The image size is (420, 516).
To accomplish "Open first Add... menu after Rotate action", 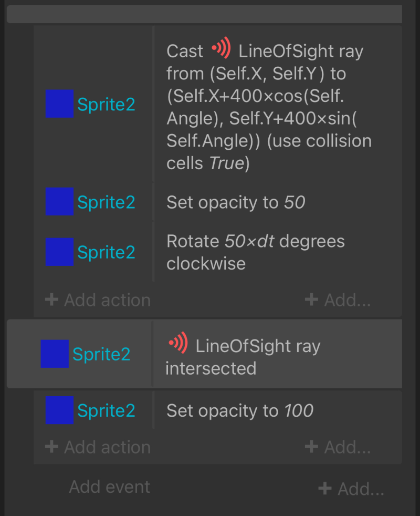I will [x=338, y=300].
